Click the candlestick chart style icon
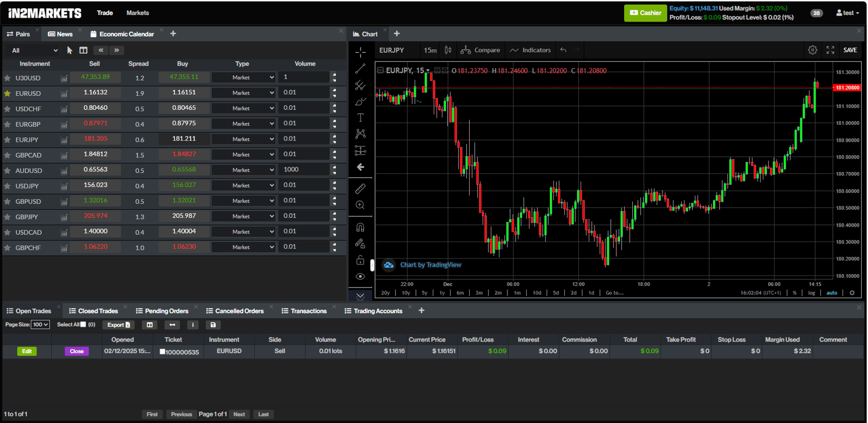The width and height of the screenshot is (868, 423). 448,50
